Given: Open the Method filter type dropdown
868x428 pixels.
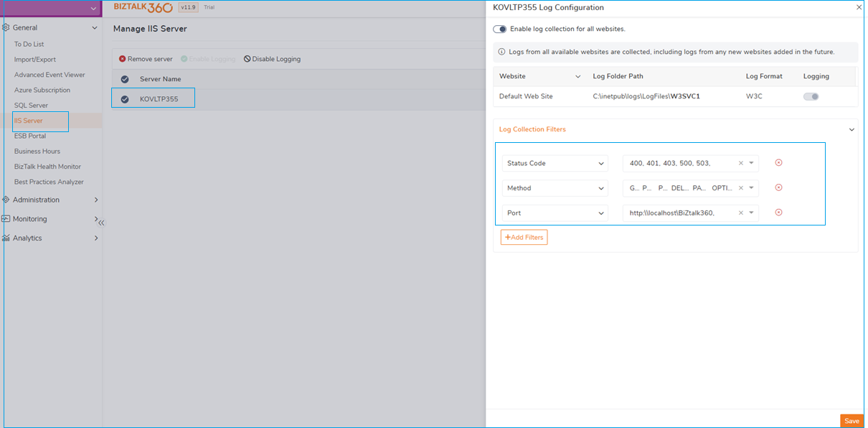Looking at the screenshot, I should [555, 188].
